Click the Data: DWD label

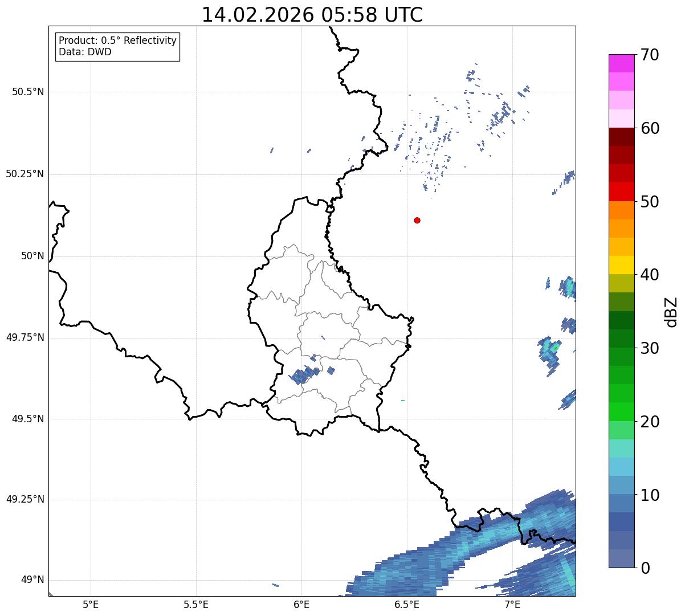(85, 52)
